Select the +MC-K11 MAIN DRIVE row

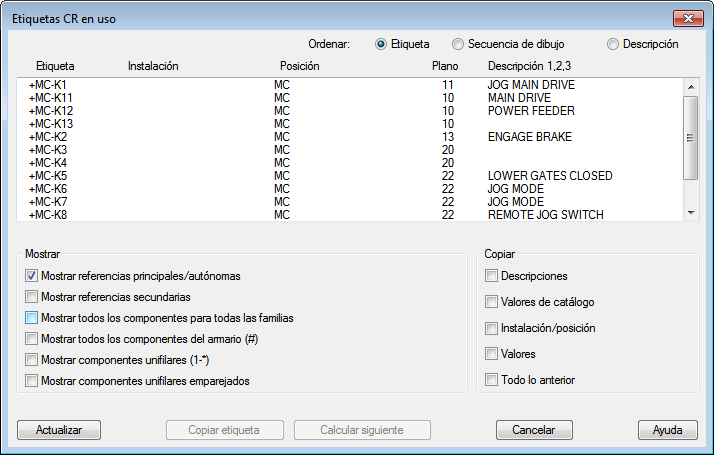(300, 98)
